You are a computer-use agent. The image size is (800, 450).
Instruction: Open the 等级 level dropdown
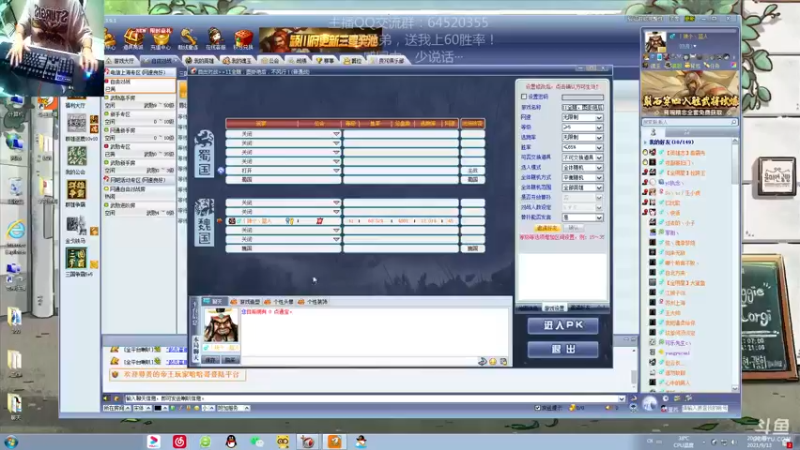click(582, 127)
